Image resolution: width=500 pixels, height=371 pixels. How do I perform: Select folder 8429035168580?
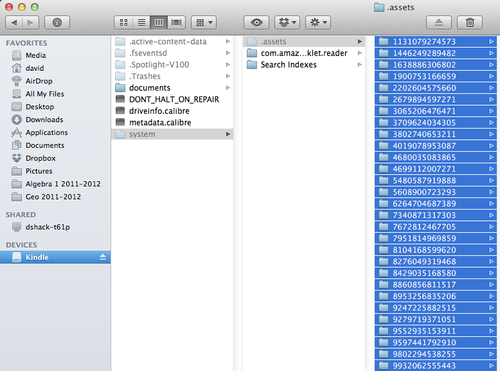point(436,273)
